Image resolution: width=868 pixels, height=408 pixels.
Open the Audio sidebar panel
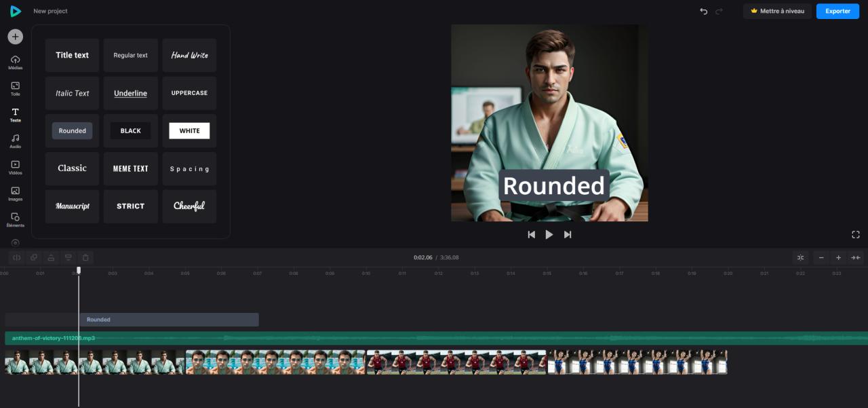(15, 141)
